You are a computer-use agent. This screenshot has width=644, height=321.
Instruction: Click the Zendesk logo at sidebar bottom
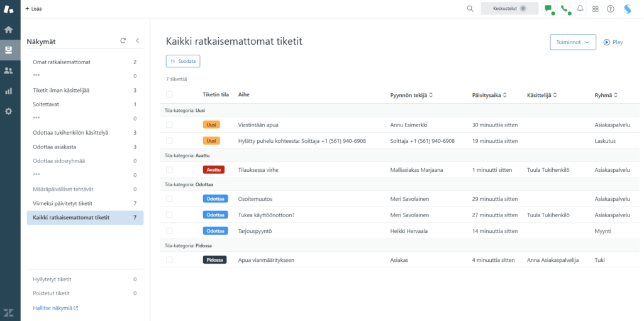(8, 312)
